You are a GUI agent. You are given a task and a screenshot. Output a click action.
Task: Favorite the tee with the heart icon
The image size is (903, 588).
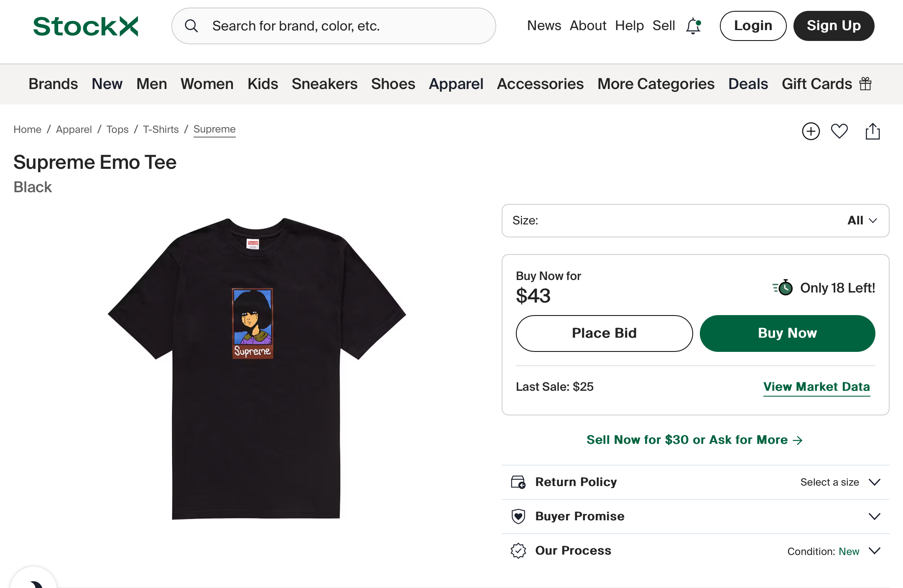click(x=839, y=131)
